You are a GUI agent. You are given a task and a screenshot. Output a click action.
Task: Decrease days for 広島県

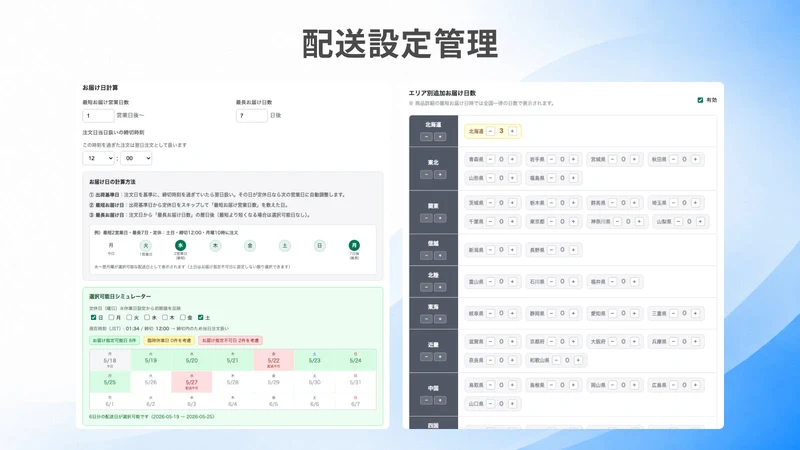tap(673, 385)
